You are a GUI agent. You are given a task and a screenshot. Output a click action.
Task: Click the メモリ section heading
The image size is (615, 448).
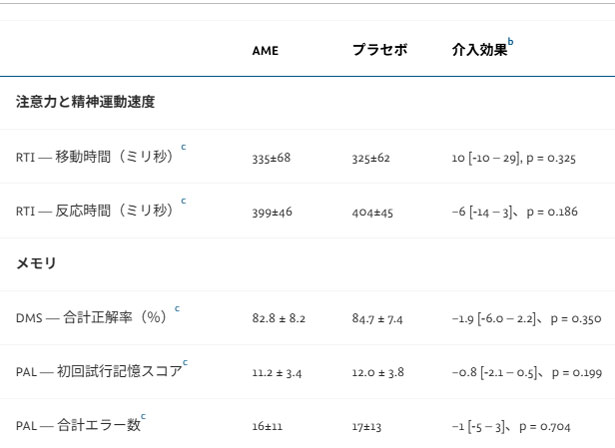tap(36, 264)
